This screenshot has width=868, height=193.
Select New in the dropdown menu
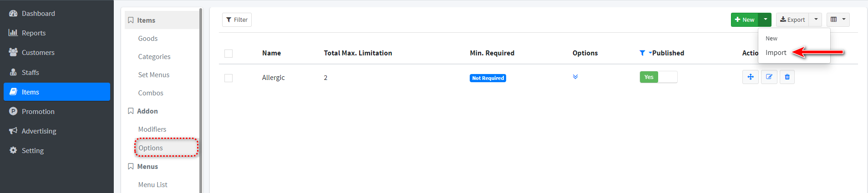pos(771,39)
